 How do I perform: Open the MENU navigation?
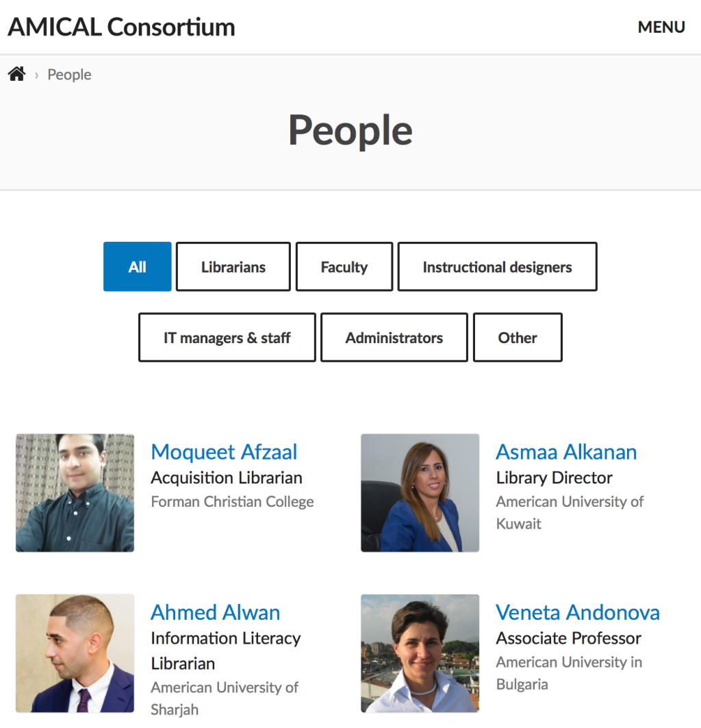661,27
